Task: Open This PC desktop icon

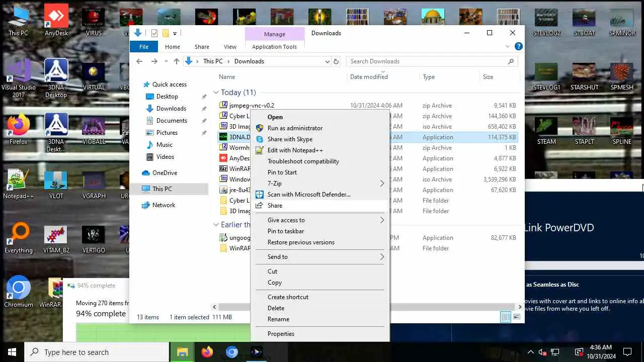Action: [18, 21]
